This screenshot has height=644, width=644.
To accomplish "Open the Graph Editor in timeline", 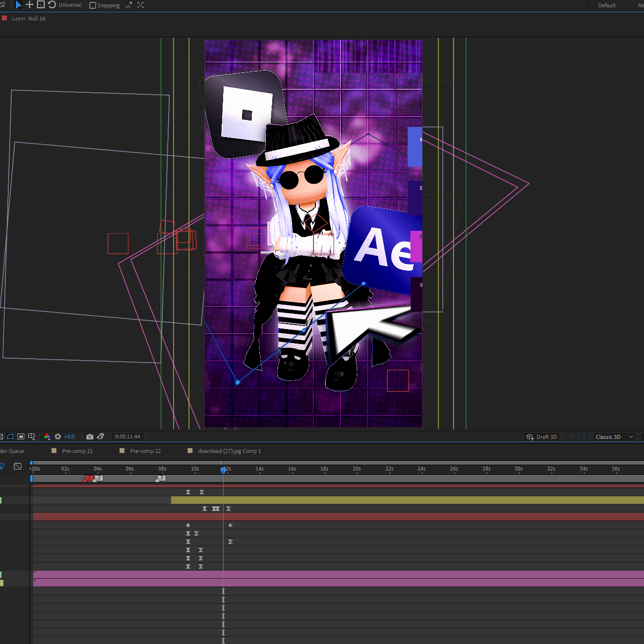I will point(17,466).
